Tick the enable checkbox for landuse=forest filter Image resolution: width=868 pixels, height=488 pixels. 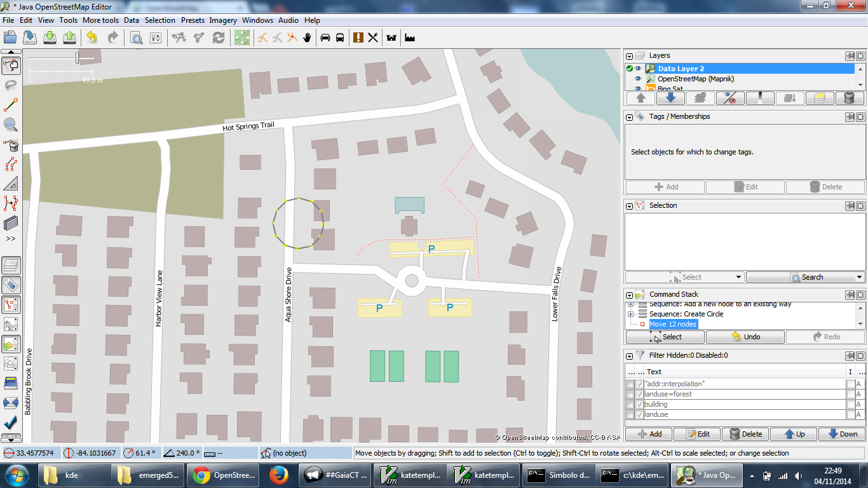pyautogui.click(x=630, y=394)
